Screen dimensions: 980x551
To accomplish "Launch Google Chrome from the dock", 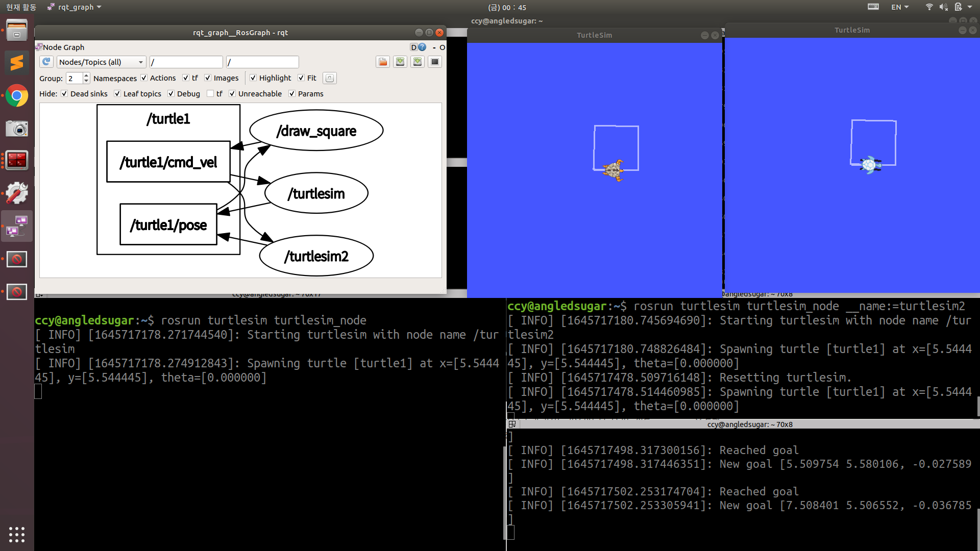I will click(x=17, y=95).
